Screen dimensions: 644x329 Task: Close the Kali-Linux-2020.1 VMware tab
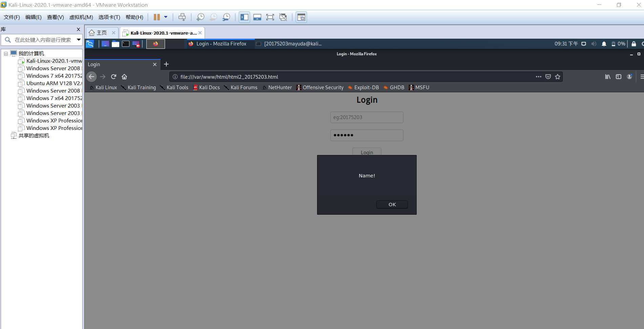pos(200,33)
